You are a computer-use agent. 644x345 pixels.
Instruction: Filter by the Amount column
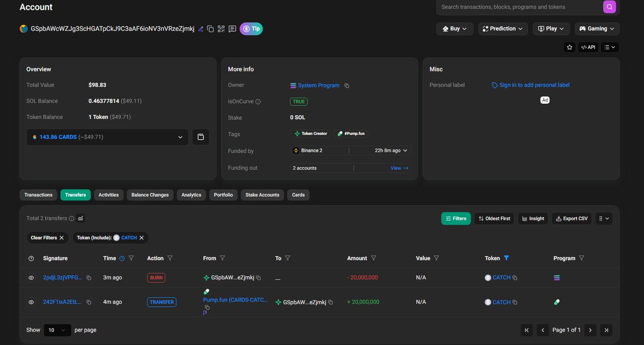[x=373, y=258]
